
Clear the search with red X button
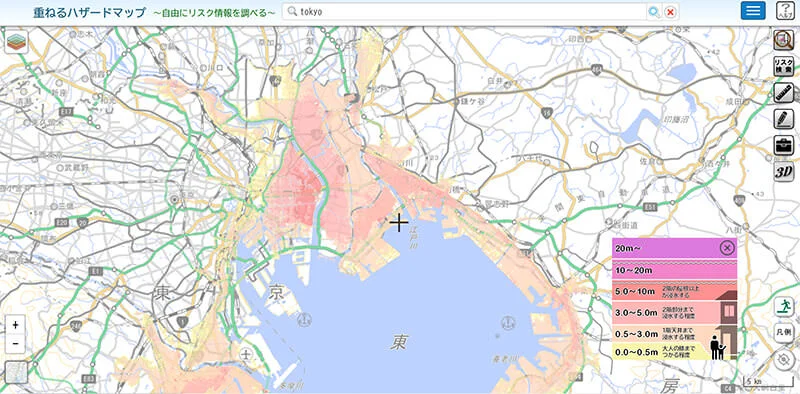[670, 12]
